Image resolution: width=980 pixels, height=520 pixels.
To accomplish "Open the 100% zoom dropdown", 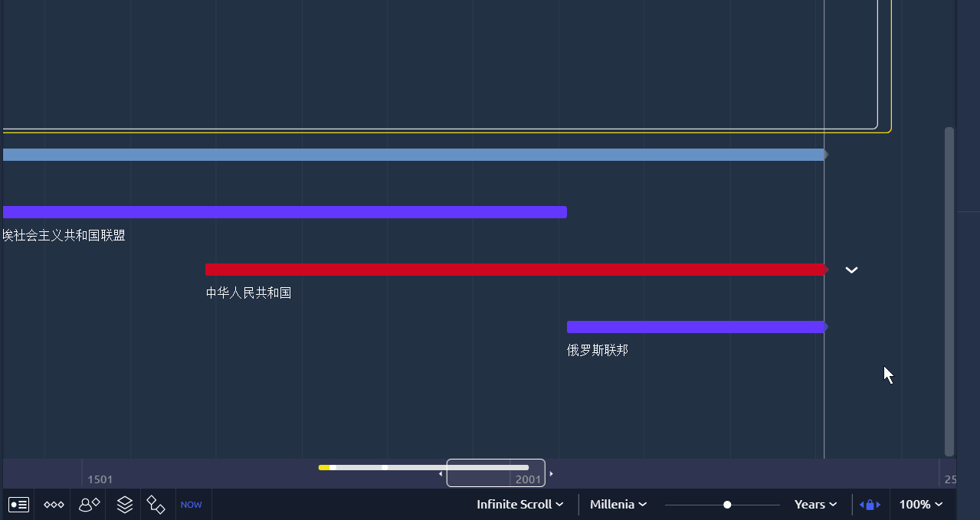I will point(921,504).
